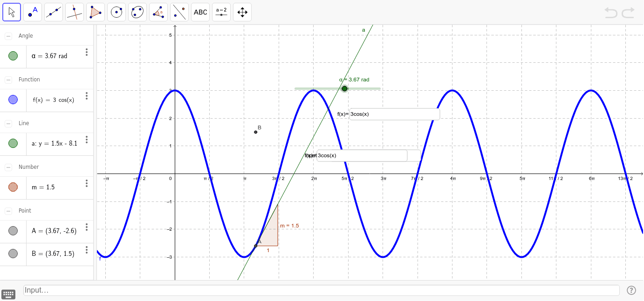This screenshot has width=644, height=301.
Task: Open the virtual keyboard
Action: click(8, 294)
